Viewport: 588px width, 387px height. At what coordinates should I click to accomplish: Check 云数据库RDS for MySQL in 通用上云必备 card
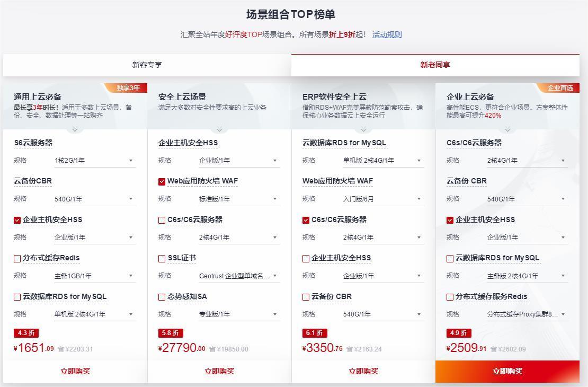(17, 297)
